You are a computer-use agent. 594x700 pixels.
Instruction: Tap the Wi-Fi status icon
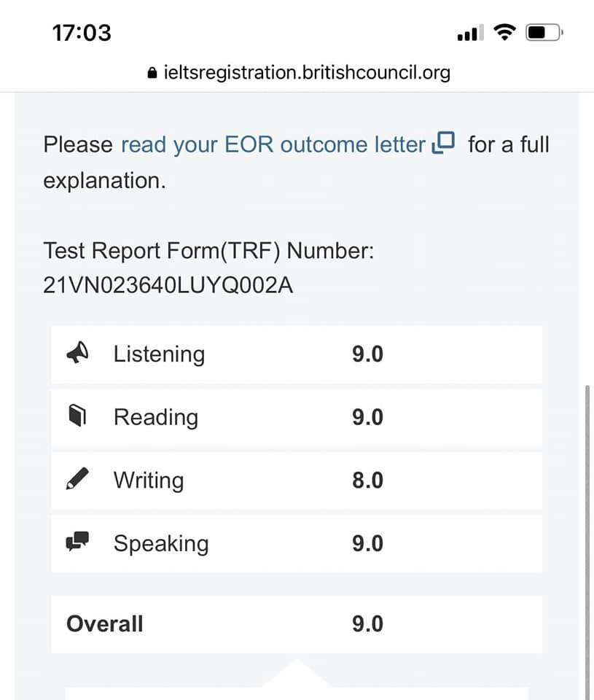tap(504, 32)
